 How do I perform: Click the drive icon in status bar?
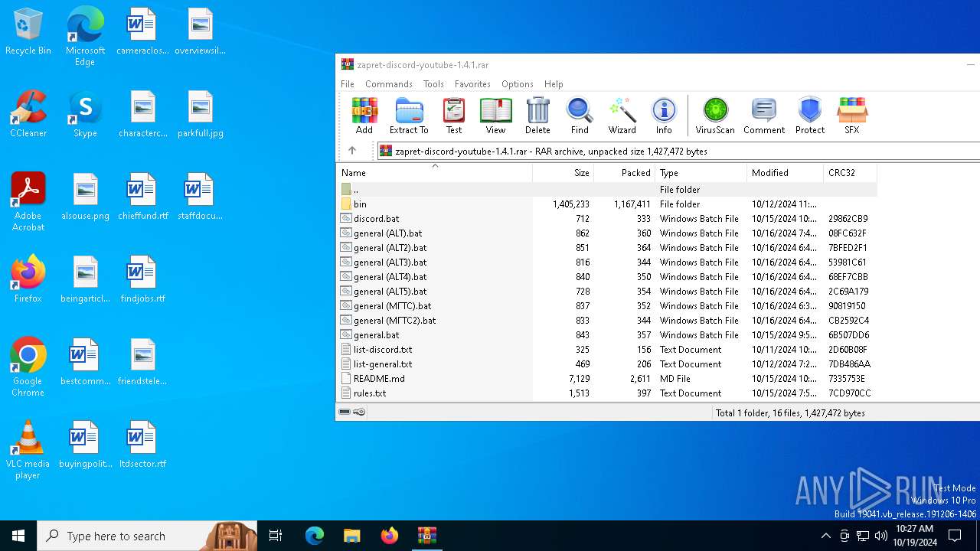pos(345,412)
